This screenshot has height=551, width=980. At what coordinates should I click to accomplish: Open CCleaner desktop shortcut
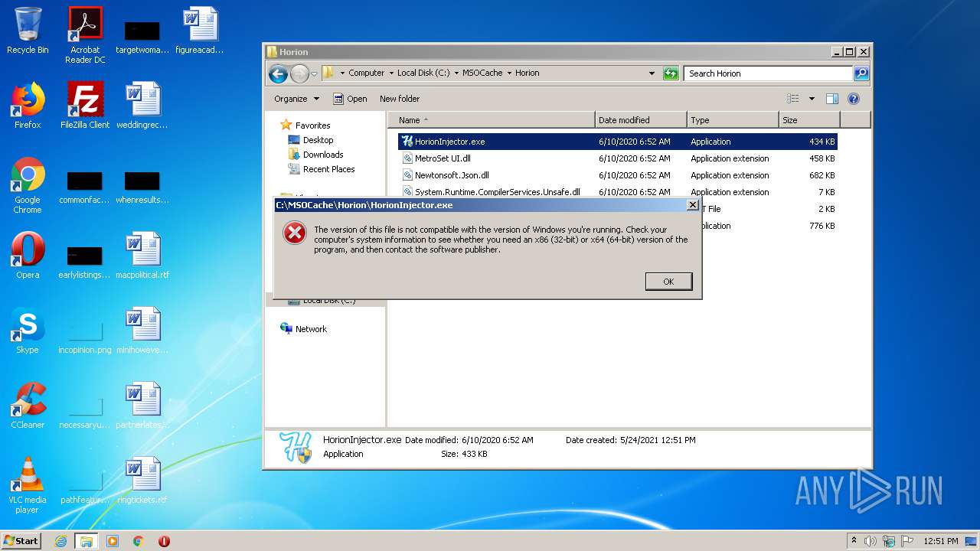click(28, 406)
